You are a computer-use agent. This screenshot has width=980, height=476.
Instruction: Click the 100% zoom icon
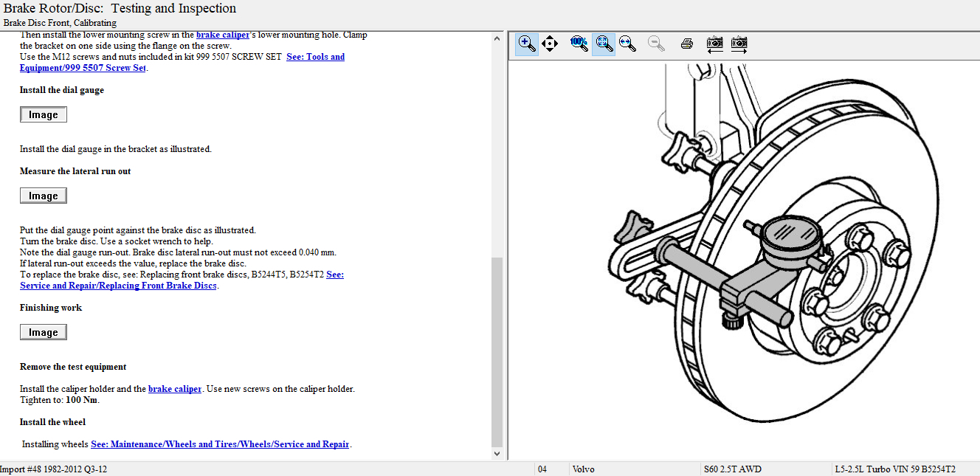click(x=579, y=44)
